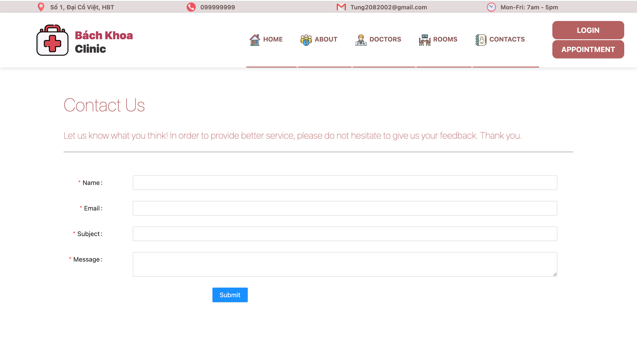Click the red phone icon
The image size is (637, 364).
pyautogui.click(x=191, y=7)
